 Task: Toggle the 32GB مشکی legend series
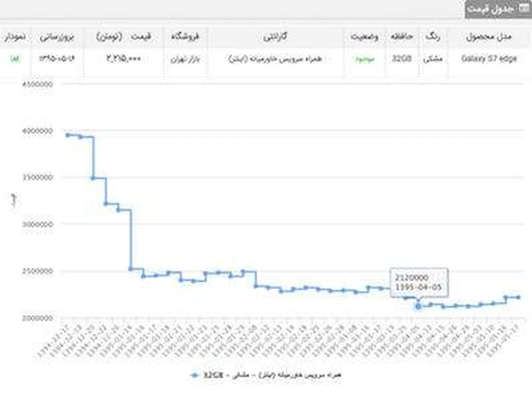pos(265,375)
